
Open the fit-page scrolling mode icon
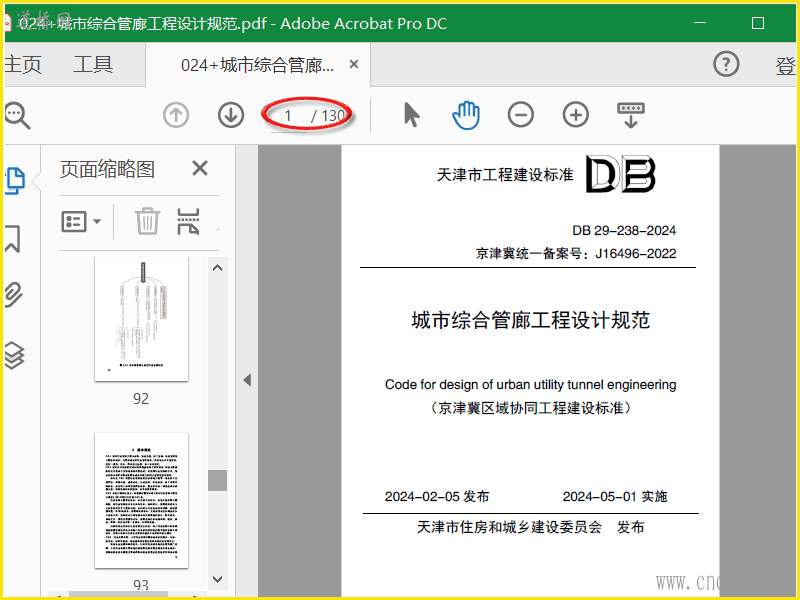tap(631, 115)
